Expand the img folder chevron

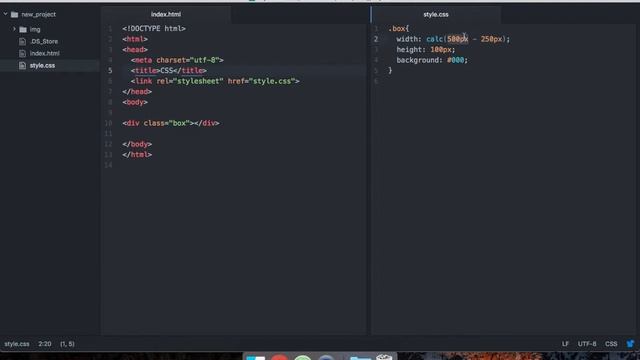pyautogui.click(x=14, y=29)
